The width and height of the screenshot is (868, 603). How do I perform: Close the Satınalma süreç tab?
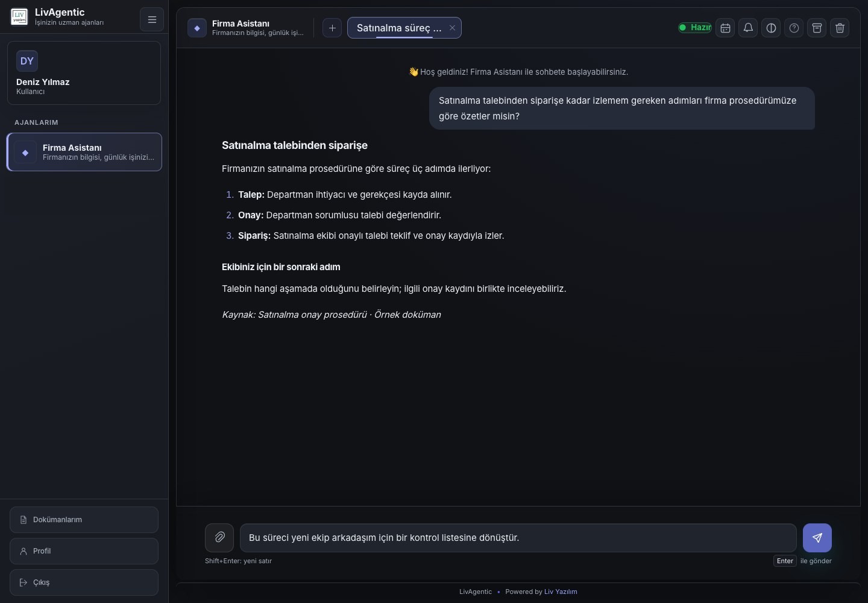[452, 28]
